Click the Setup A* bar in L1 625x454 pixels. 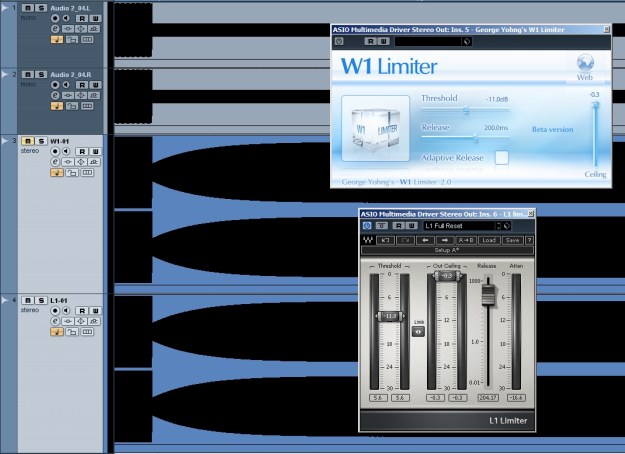click(447, 250)
